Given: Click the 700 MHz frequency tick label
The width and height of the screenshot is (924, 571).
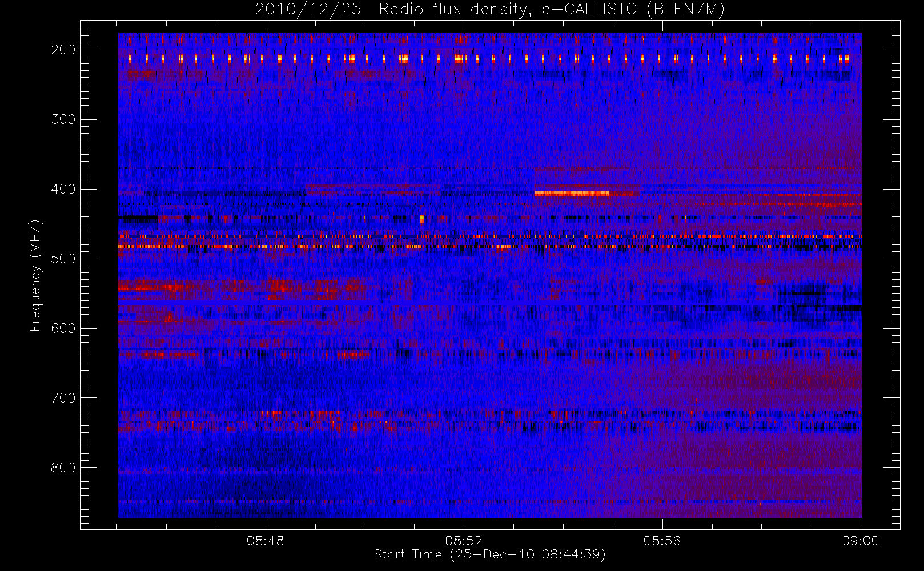Looking at the screenshot, I should (x=63, y=398).
